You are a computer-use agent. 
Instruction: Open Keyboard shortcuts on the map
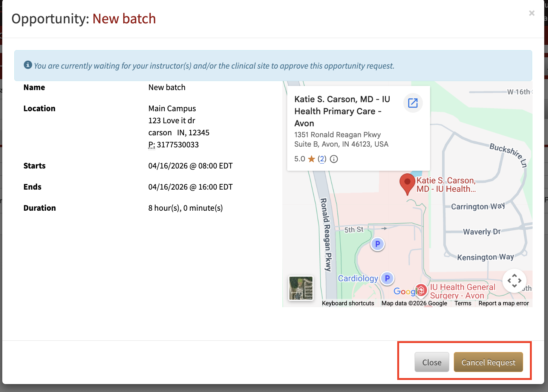(348, 303)
